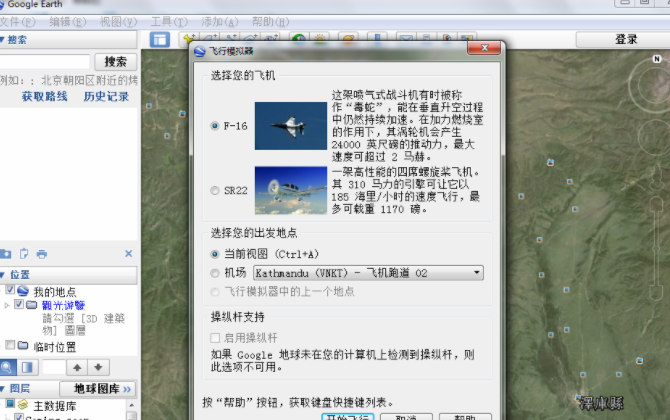Click the map zoom slider on right

coord(656,248)
